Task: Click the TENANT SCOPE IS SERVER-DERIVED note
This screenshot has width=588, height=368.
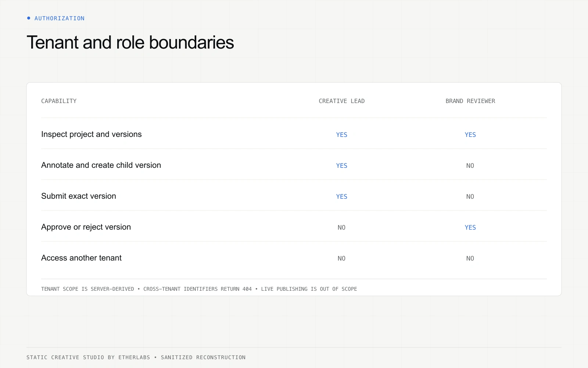Action: [x=87, y=289]
